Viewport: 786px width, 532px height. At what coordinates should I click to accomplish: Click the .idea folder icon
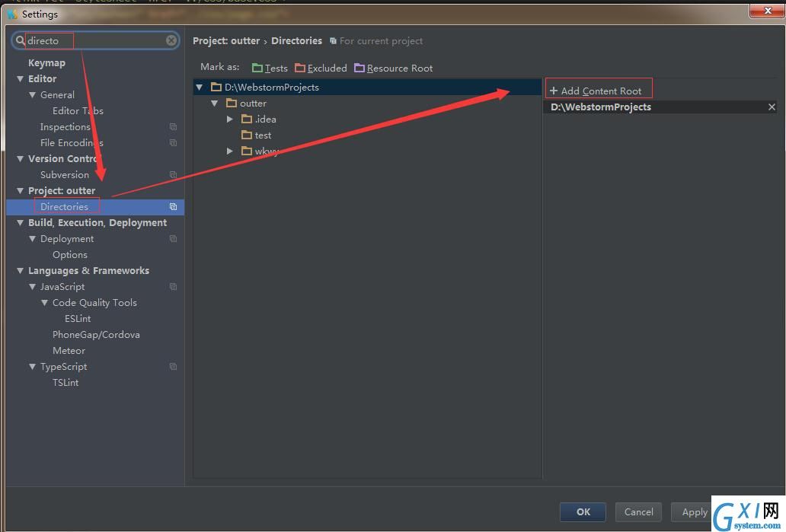[246, 119]
